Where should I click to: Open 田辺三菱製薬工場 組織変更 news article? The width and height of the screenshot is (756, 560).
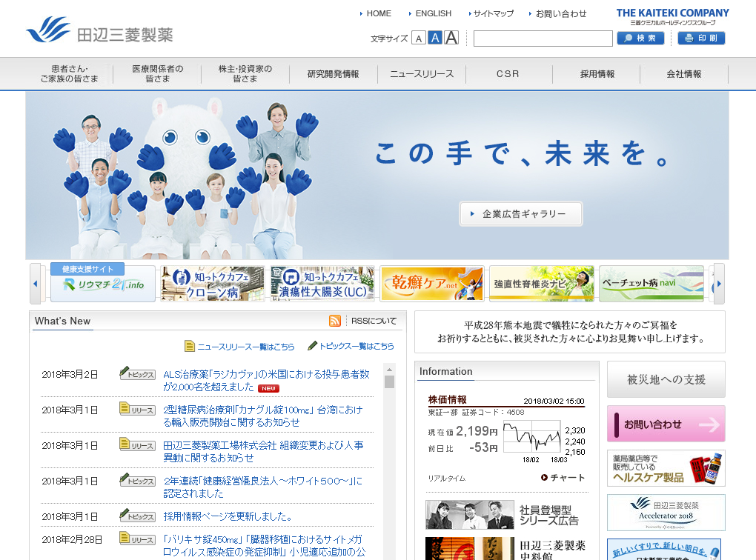click(x=263, y=452)
